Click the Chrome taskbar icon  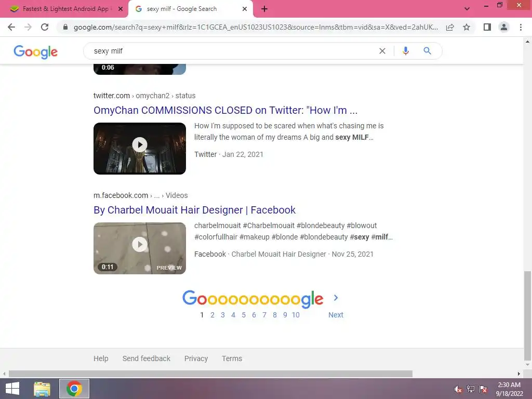pyautogui.click(x=74, y=389)
